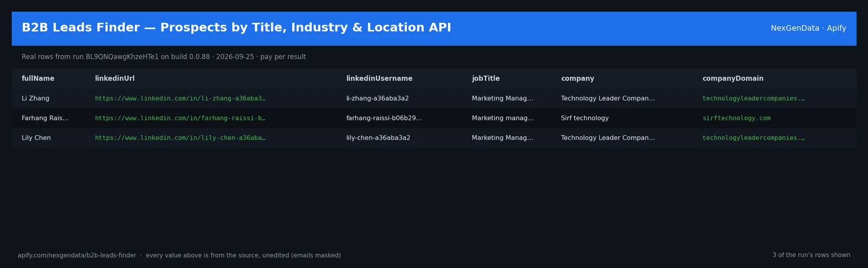Open the lily-chen LinkedIn profile URL
The width and height of the screenshot is (868, 268).
click(180, 138)
